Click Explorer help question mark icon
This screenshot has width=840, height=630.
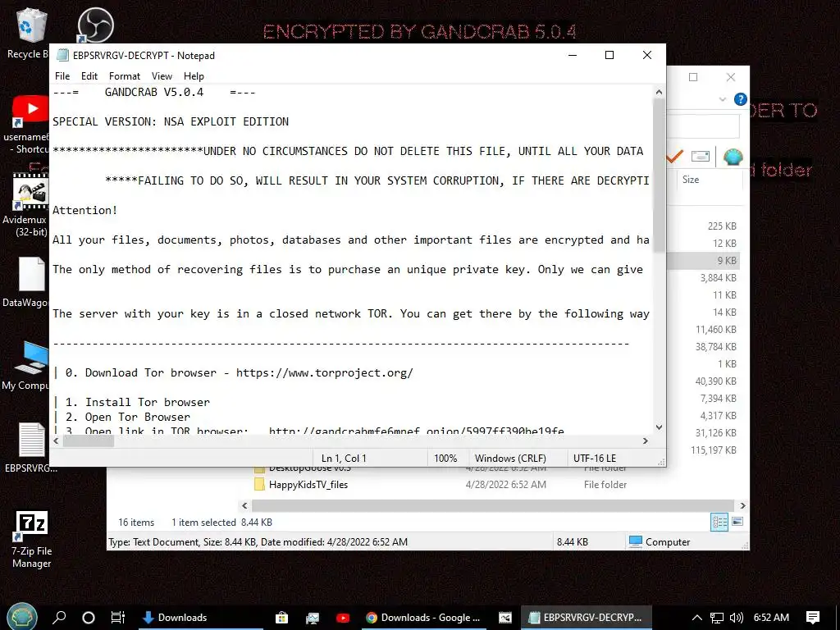tap(741, 99)
